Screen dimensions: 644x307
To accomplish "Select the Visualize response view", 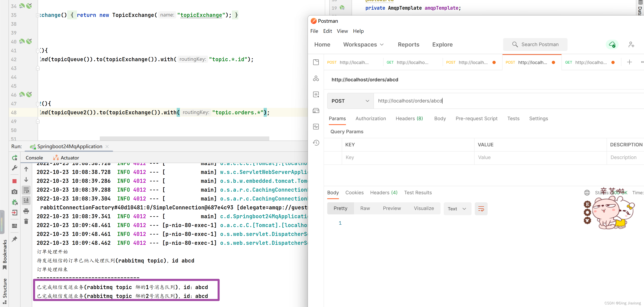I will tap(424, 209).
